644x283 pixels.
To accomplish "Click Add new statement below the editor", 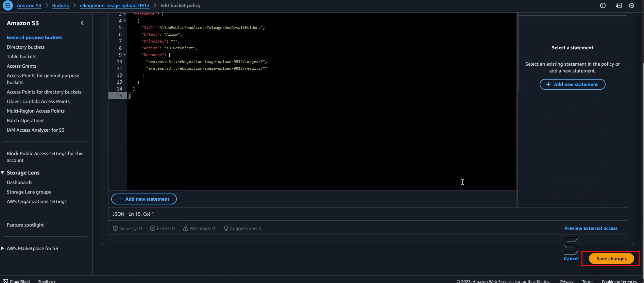I will coord(144,199).
